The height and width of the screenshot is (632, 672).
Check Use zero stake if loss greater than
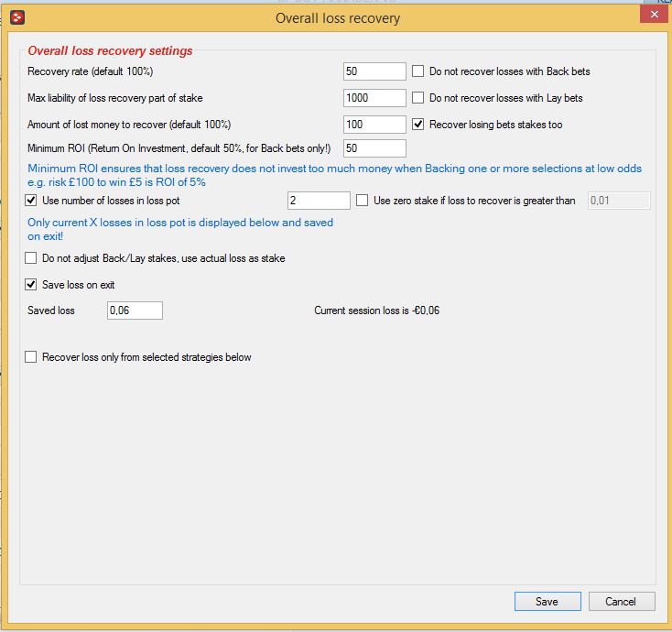363,201
